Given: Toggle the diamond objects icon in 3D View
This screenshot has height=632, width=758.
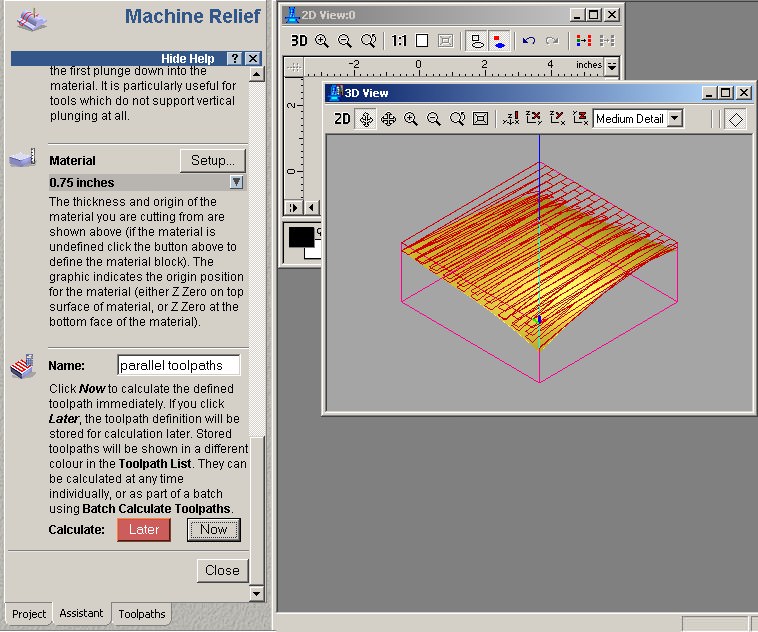Looking at the screenshot, I should point(735,119).
